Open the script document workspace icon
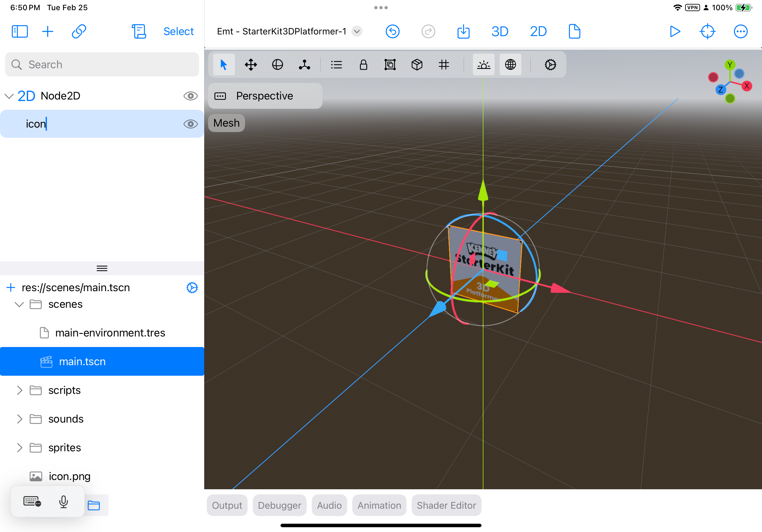The height and width of the screenshot is (532, 762). [x=574, y=32]
